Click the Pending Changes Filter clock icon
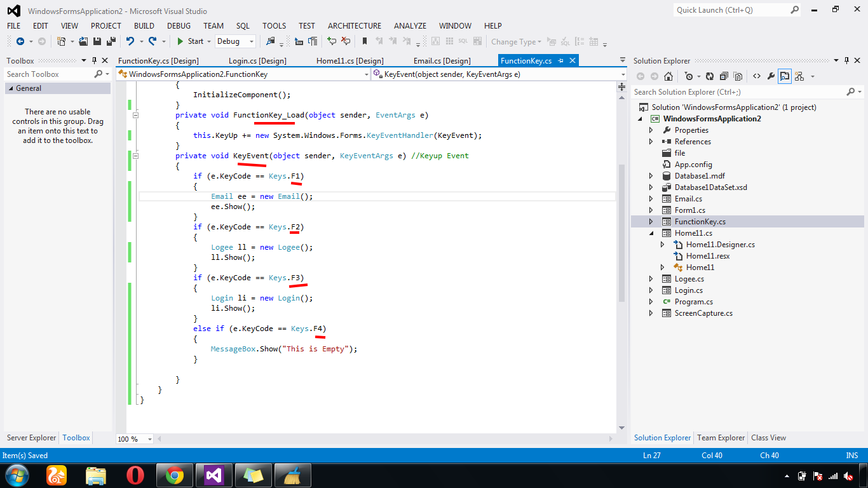 coord(689,76)
